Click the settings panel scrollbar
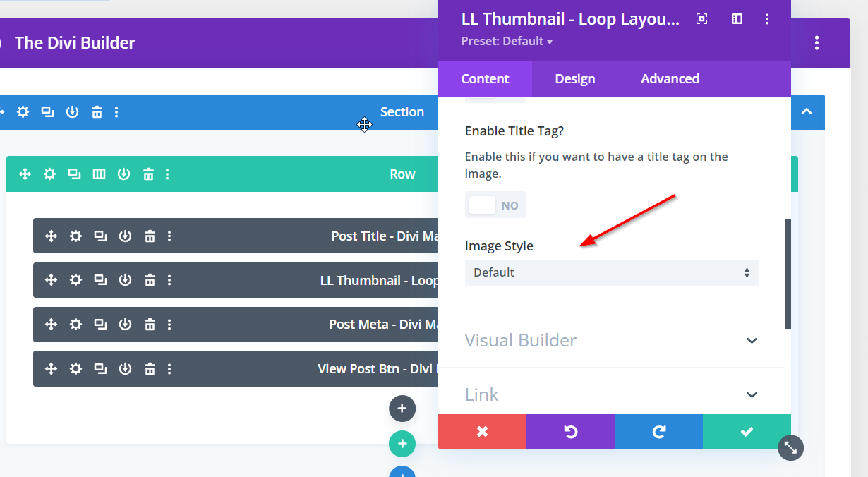Image resolution: width=868 pixels, height=477 pixels. click(788, 274)
